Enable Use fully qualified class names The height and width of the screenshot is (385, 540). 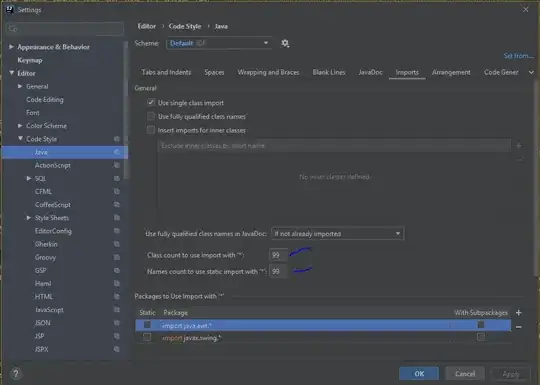(x=151, y=116)
